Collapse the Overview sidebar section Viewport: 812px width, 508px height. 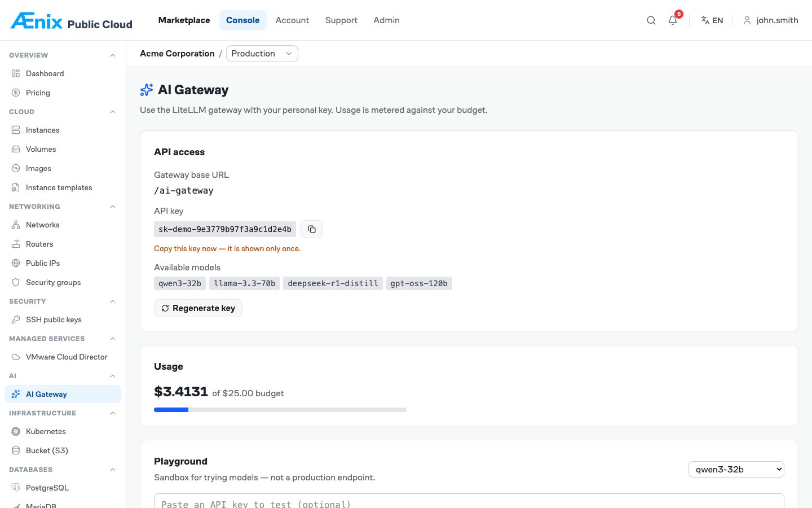[x=113, y=55]
